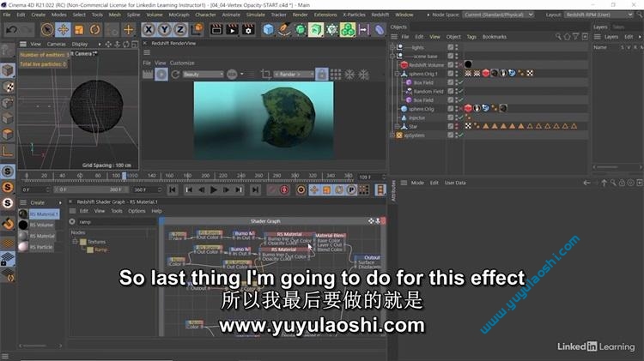
Task: Toggle sphere.Orig.1 enable checkbox
Action: [451, 74]
